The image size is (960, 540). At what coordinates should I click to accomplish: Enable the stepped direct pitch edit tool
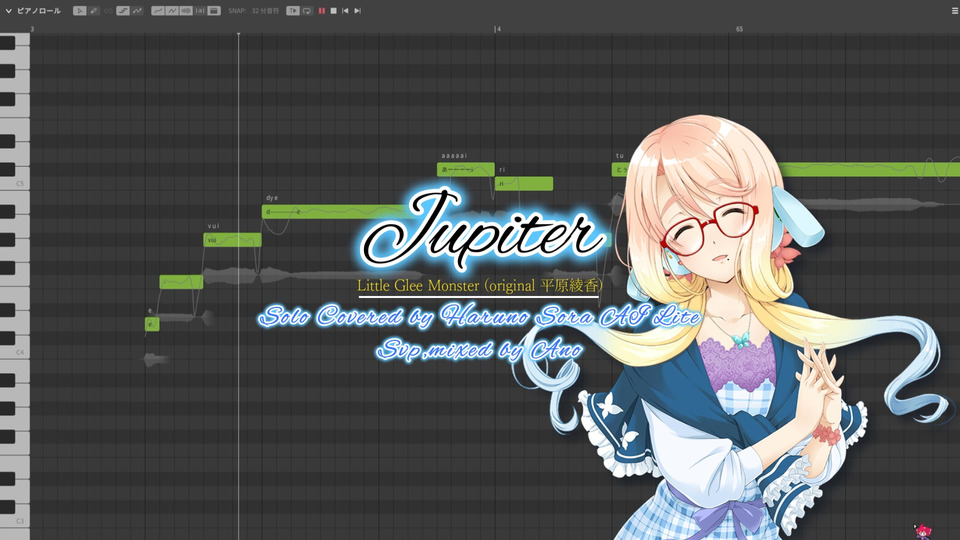[123, 11]
